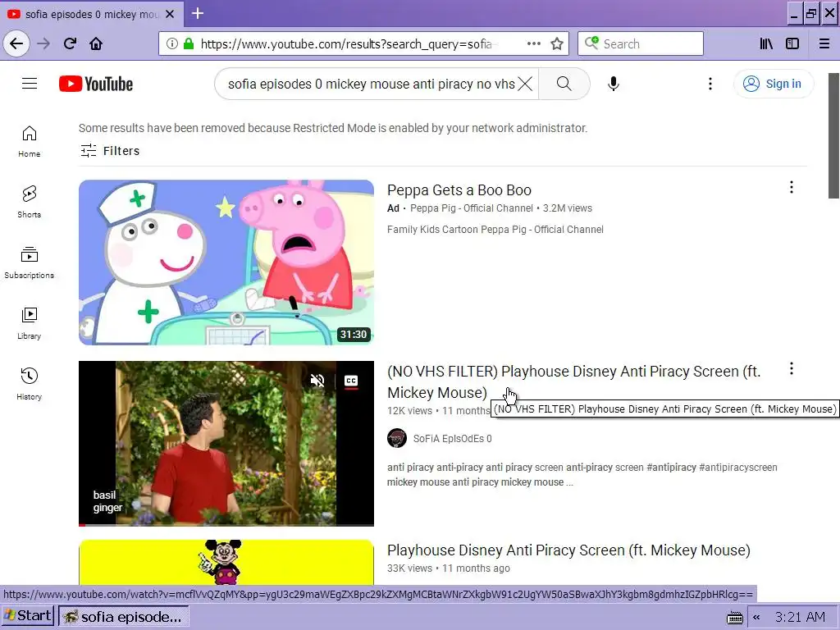Open options menu for NO VHS FILTER video
Viewport: 840px width, 630px height.
click(792, 368)
